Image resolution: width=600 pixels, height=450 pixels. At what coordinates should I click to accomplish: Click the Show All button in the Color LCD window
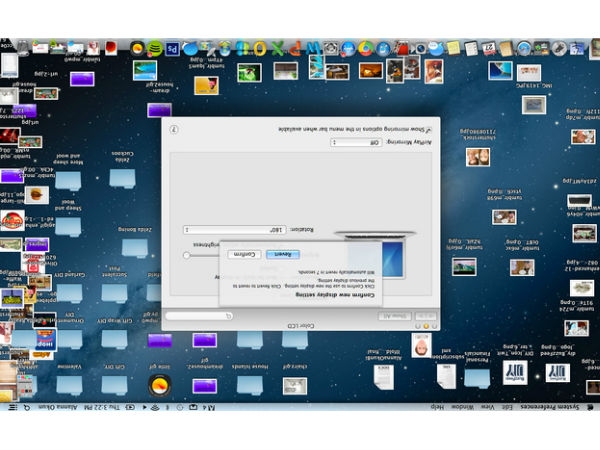click(x=395, y=316)
